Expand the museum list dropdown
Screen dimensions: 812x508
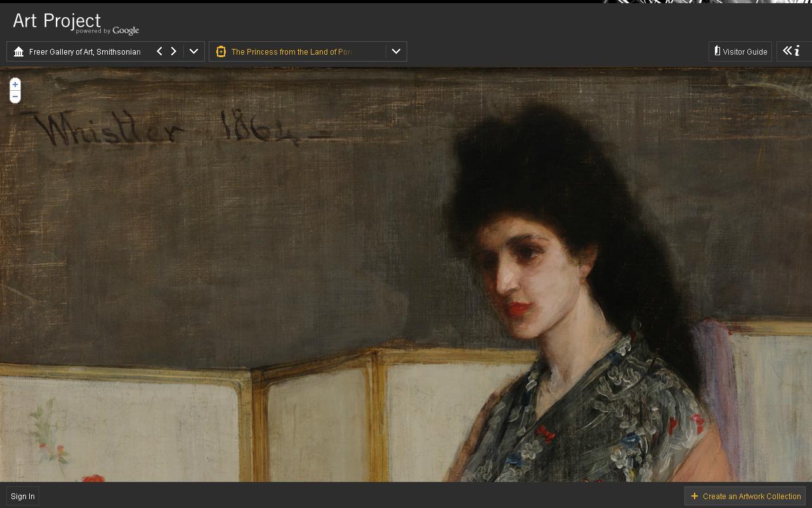coord(194,51)
